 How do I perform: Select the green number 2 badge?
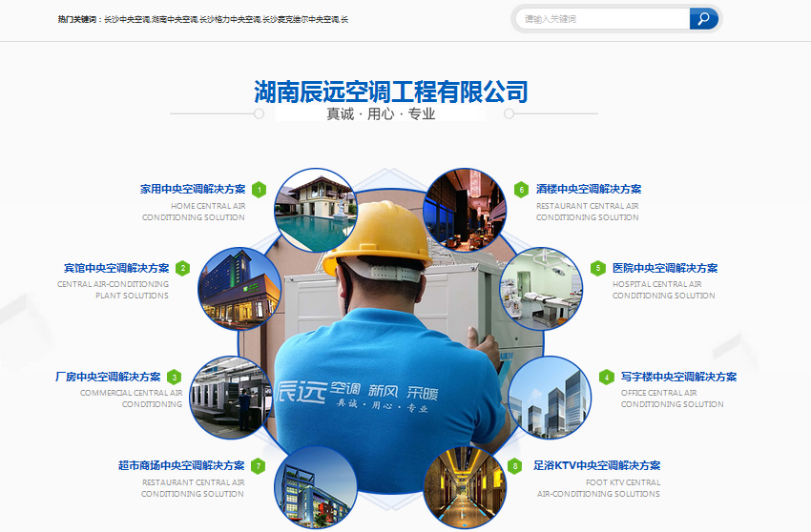(183, 269)
